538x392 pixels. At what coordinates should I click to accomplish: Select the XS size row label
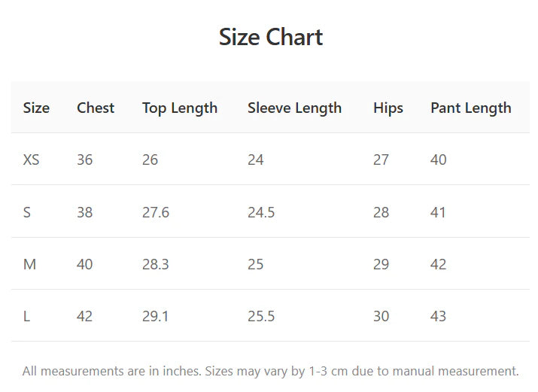[32, 160]
